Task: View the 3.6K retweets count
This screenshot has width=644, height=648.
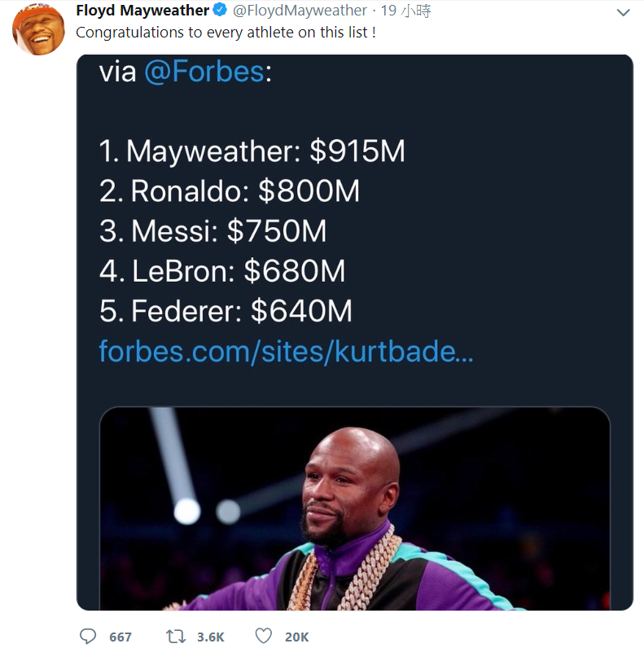Action: (x=210, y=637)
